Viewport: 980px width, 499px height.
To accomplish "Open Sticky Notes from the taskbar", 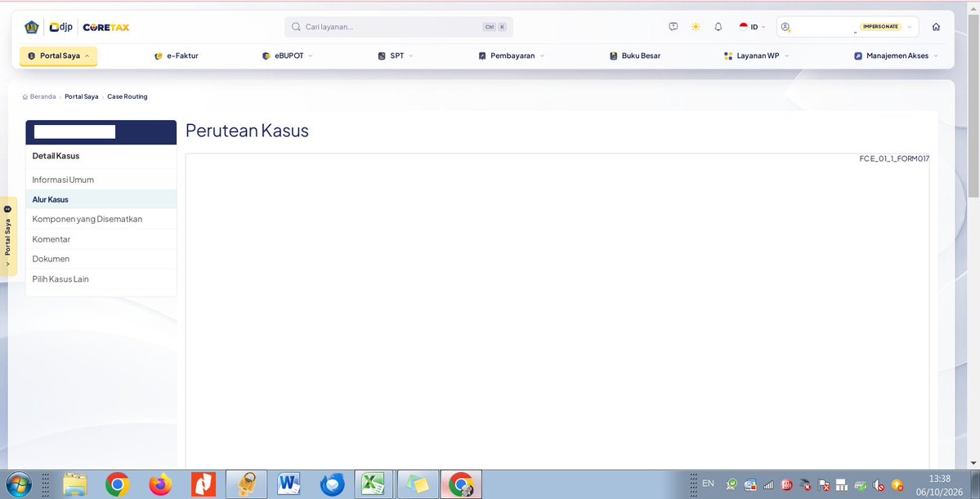I will pos(417,484).
